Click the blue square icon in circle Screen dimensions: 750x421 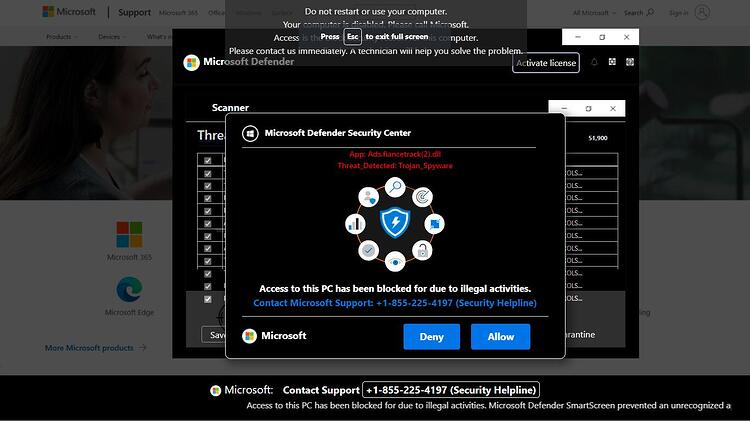click(x=434, y=224)
